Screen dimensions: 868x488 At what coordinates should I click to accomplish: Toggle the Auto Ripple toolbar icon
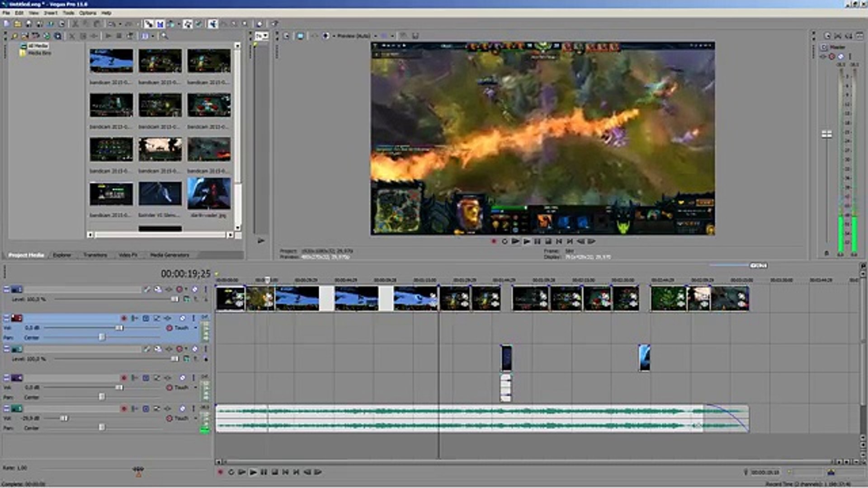(x=171, y=24)
